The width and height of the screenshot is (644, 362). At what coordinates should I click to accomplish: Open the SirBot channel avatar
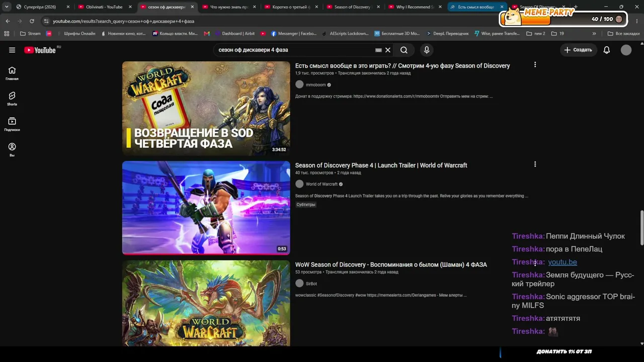click(x=299, y=284)
